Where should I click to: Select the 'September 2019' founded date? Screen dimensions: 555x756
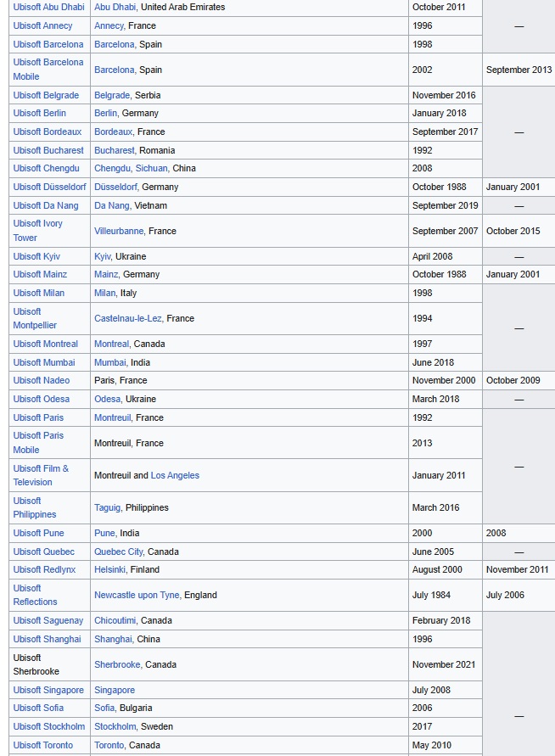click(x=445, y=205)
